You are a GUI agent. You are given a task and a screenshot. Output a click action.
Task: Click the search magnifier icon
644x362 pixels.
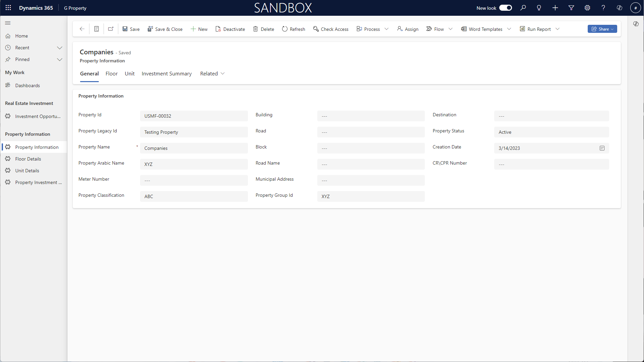pos(523,8)
